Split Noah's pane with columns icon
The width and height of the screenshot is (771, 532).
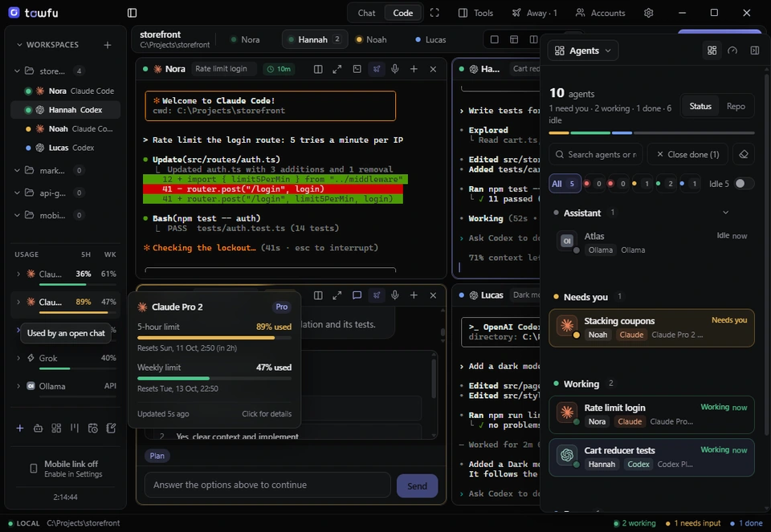pyautogui.click(x=318, y=295)
